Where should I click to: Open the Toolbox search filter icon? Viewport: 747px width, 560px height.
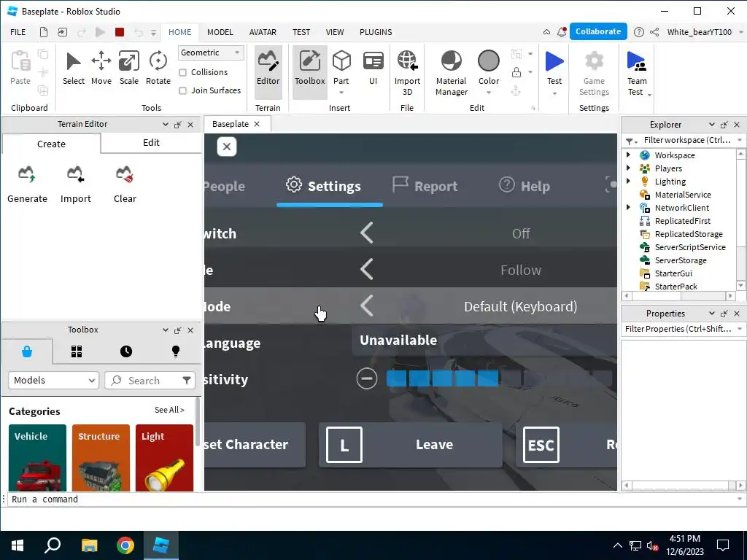pyautogui.click(x=187, y=380)
